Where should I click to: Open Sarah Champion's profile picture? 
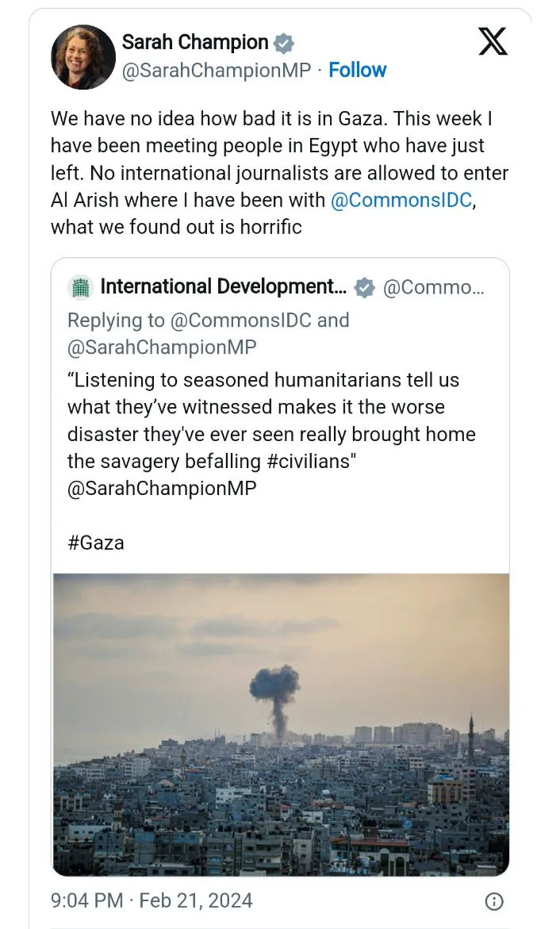tap(83, 57)
